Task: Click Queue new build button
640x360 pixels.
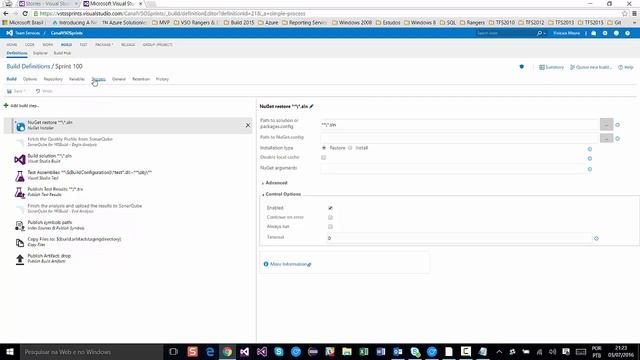Action: (x=591, y=67)
